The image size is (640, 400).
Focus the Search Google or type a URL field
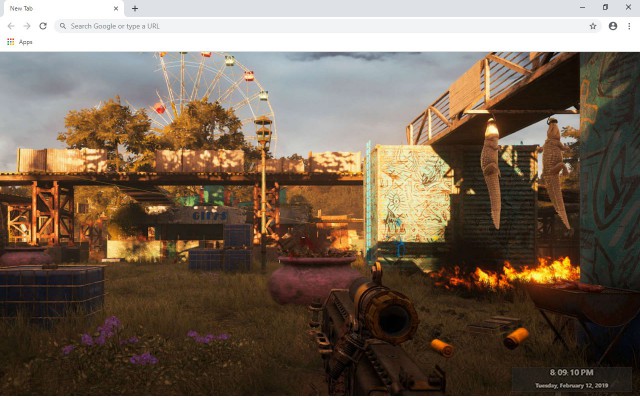coord(328,26)
